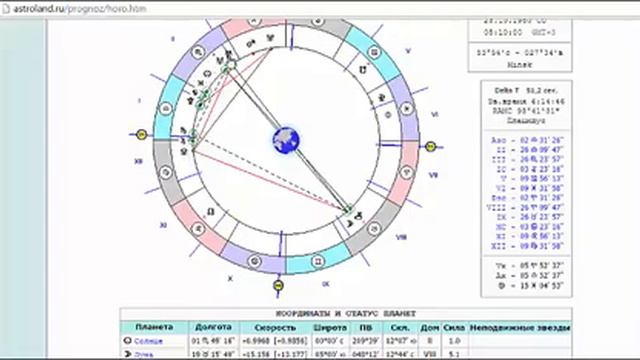This screenshot has height=360, width=640.
Task: Click the Leo sign in pink segment near house XI
Action: click(198, 228)
